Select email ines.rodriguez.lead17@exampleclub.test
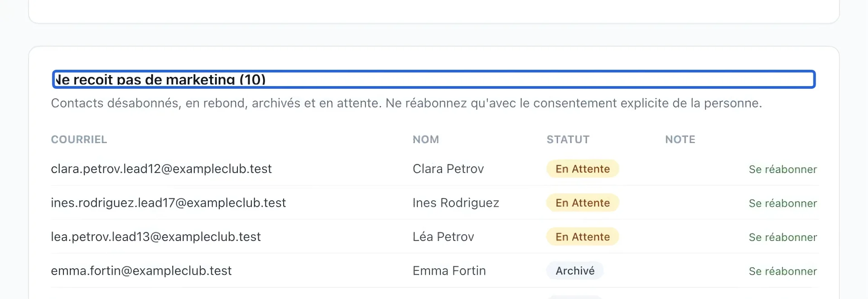The width and height of the screenshot is (868, 299). (169, 203)
